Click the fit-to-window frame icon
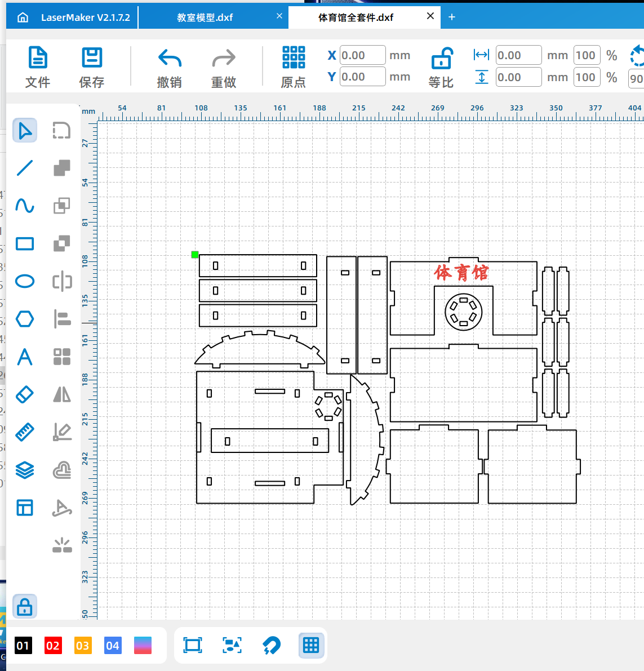644x671 pixels. point(193,645)
